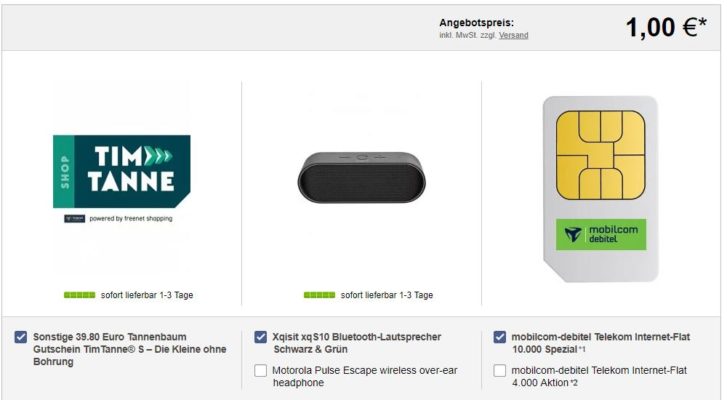
Task: Uncheck the Xqisit xqS10 Bluetooth-Lautsprecher checkbox
Action: coord(261,337)
